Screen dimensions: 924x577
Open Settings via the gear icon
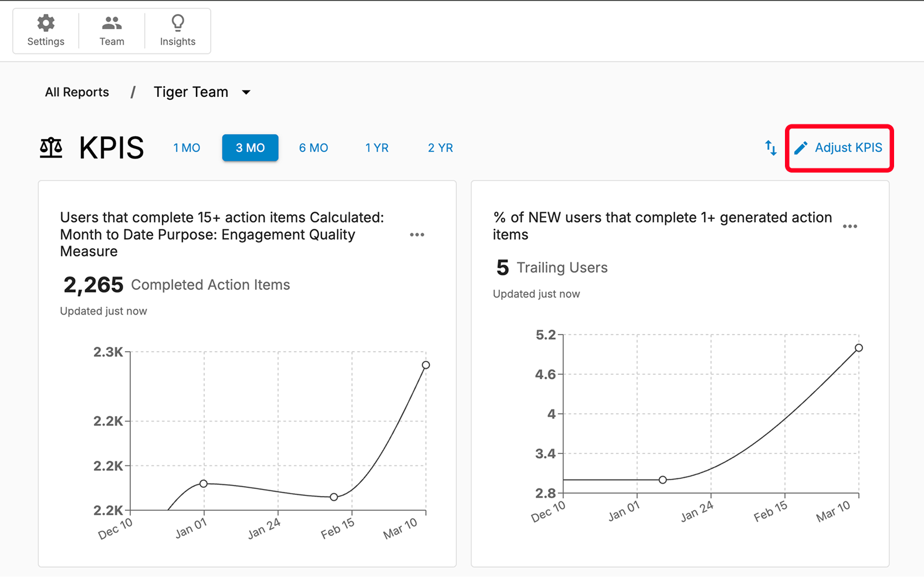pyautogui.click(x=46, y=23)
